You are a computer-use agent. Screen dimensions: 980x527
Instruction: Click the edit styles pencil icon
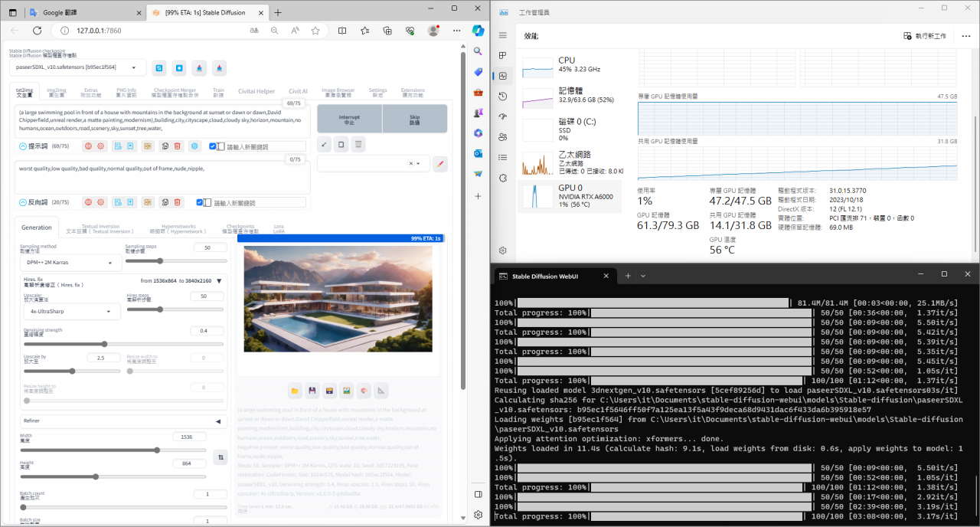439,164
